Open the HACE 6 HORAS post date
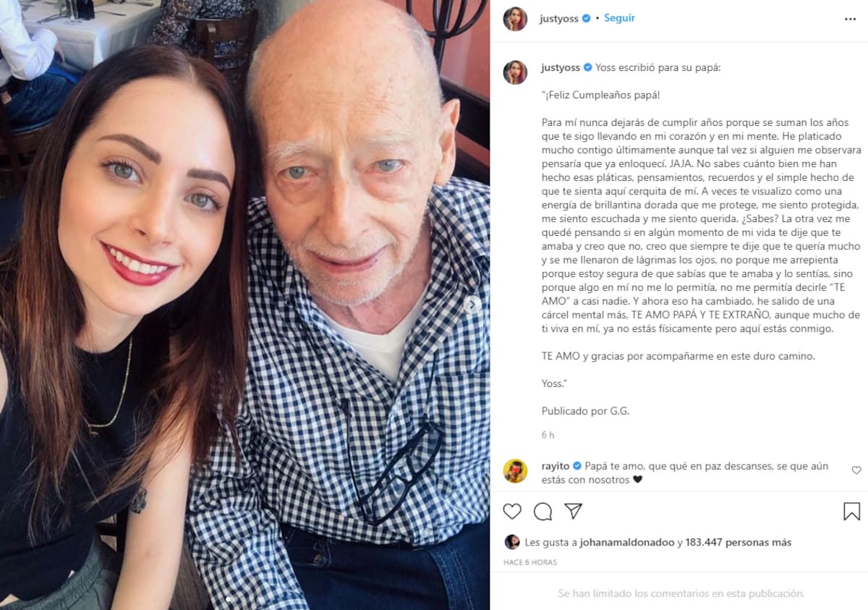Viewport: 868px width, 610px height. point(530,562)
